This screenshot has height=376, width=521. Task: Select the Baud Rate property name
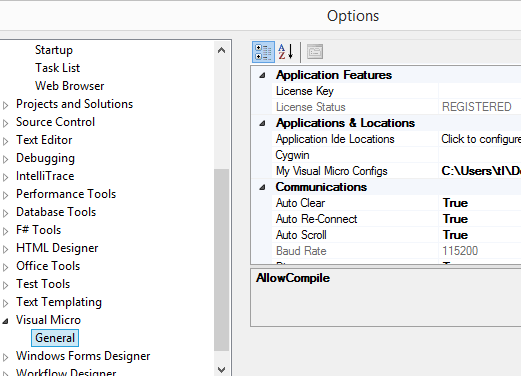click(x=301, y=251)
